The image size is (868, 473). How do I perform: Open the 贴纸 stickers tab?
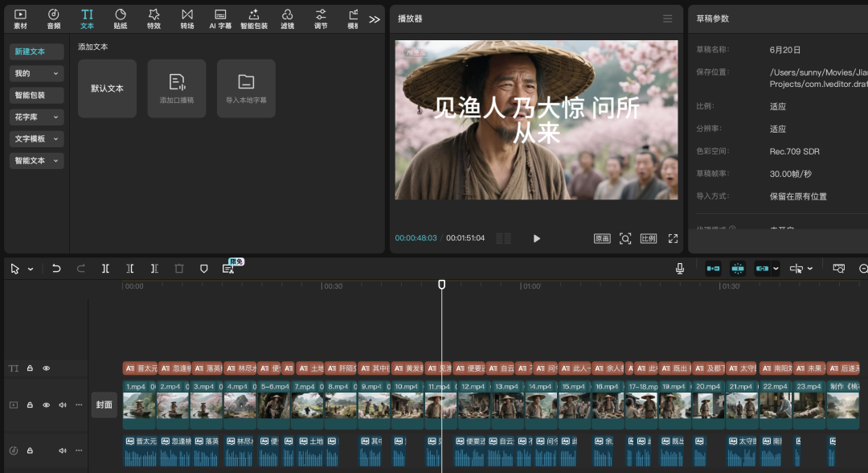click(120, 19)
